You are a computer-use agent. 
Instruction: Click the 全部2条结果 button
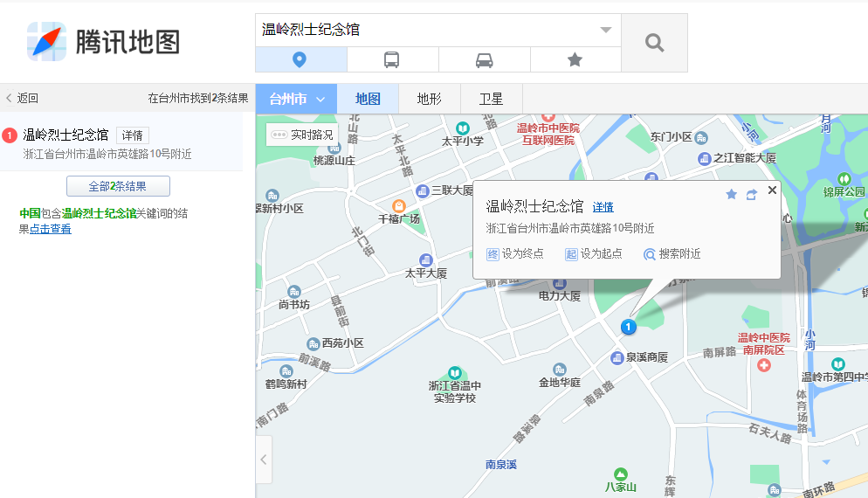(x=118, y=186)
